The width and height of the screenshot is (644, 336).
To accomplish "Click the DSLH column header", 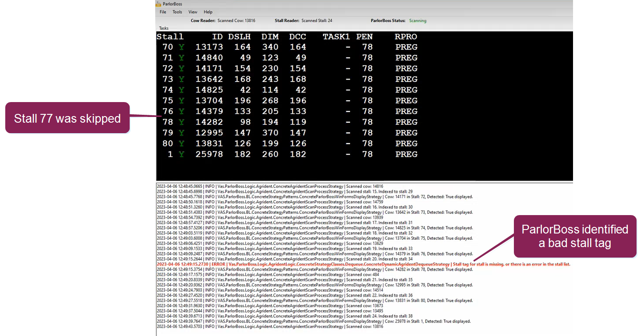I will point(239,36).
